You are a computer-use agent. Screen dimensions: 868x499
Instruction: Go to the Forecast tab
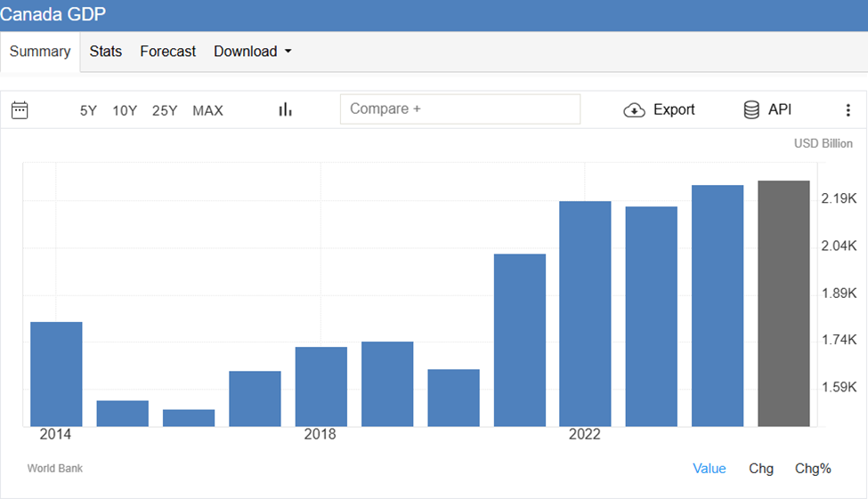[x=167, y=52]
